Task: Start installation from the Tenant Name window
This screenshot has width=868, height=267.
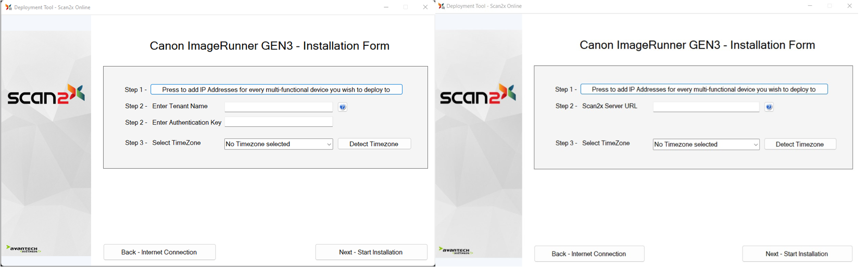Action: tap(371, 252)
